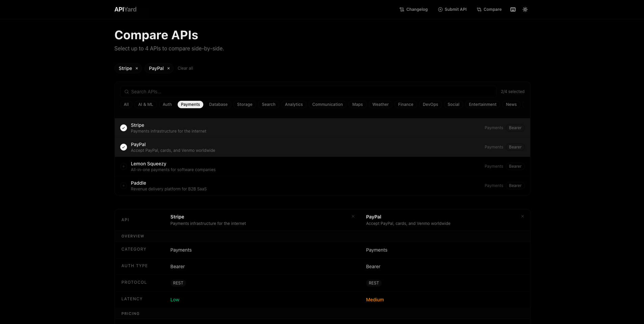Click the APIYard logo

coord(125,9)
